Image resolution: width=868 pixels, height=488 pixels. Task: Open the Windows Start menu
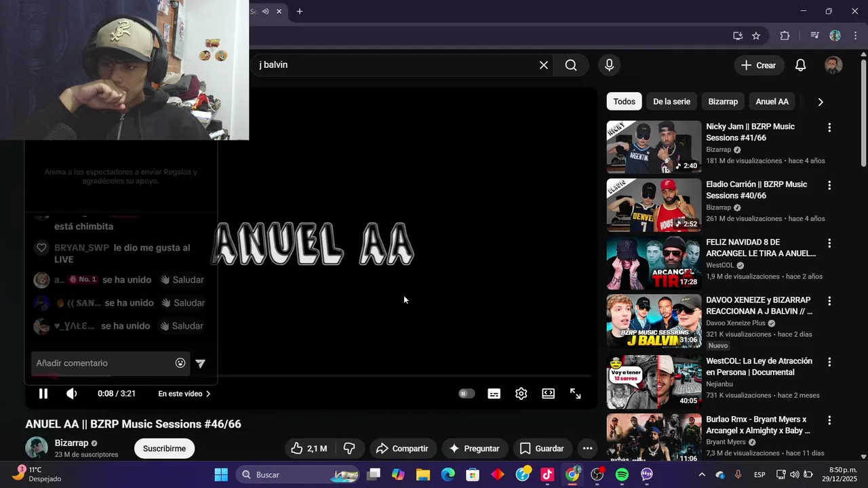pyautogui.click(x=221, y=474)
